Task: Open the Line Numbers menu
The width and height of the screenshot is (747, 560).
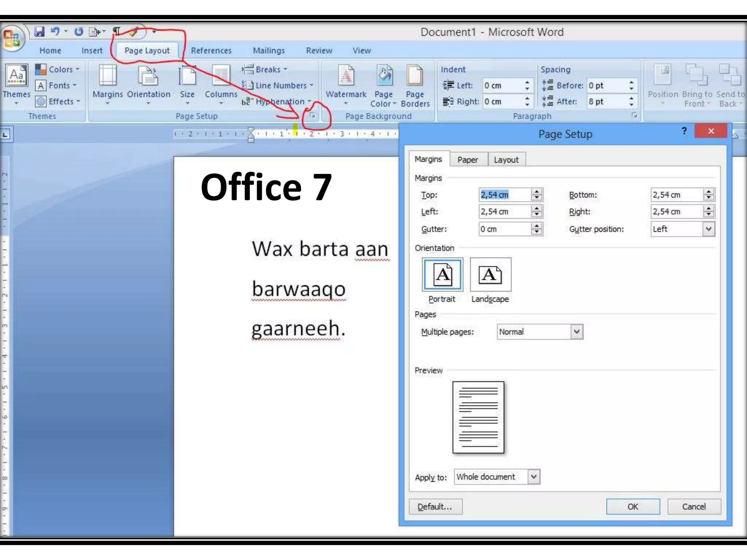Action: pyautogui.click(x=278, y=85)
